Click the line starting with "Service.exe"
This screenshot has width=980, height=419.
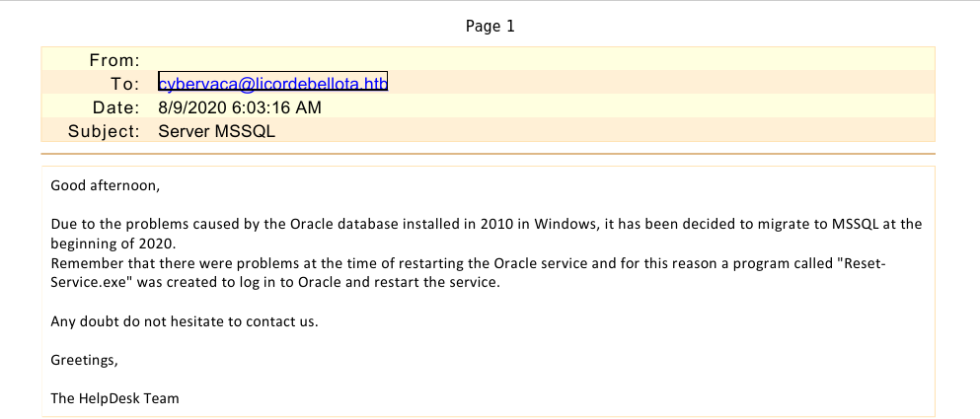tap(275, 282)
